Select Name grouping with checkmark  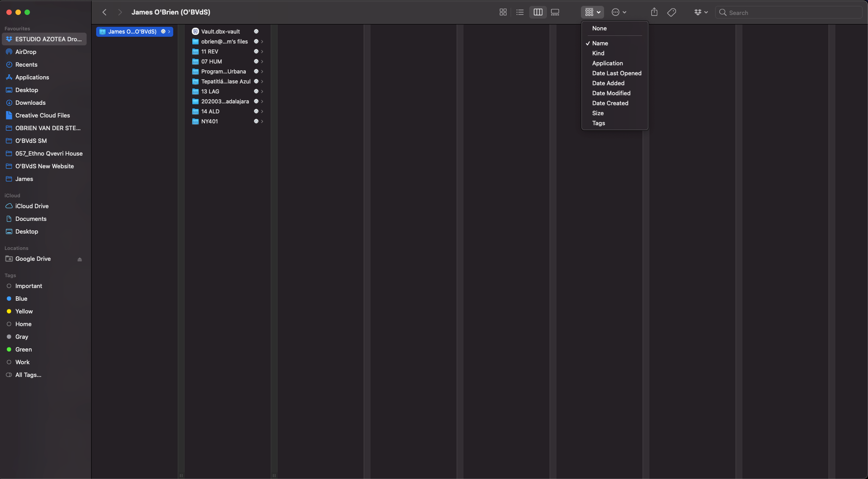600,43
